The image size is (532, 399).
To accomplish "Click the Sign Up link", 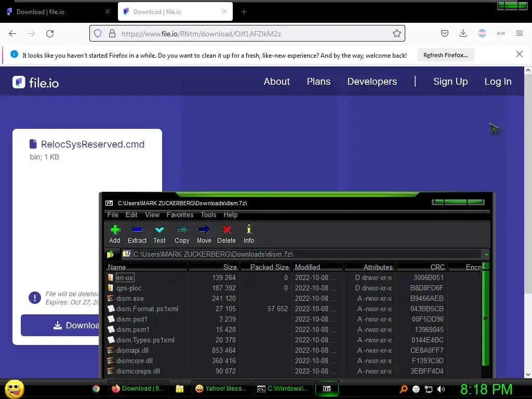I will 450,82.
